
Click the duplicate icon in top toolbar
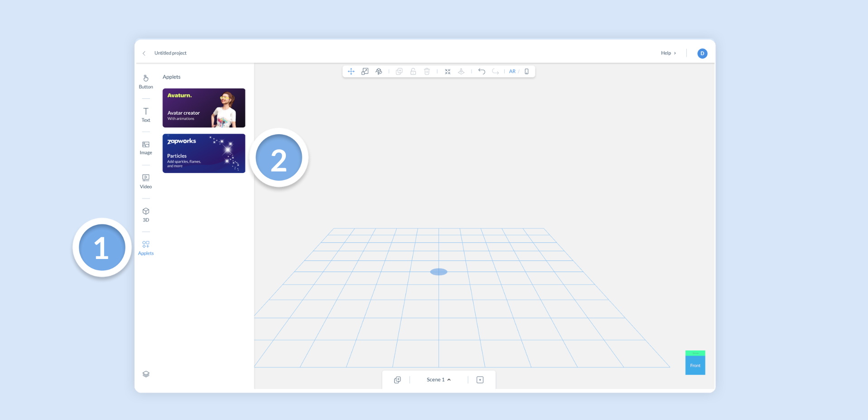point(399,71)
